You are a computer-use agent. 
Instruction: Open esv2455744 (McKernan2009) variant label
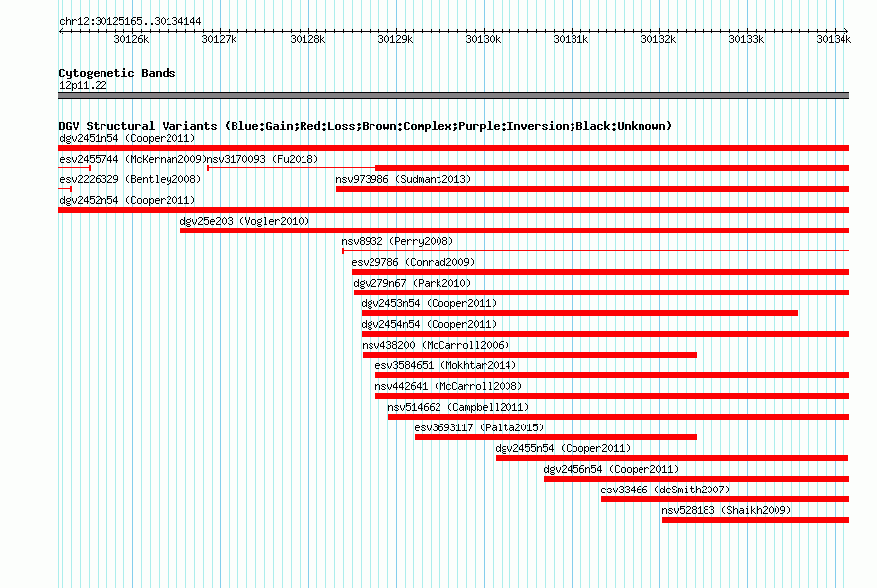pyautogui.click(x=133, y=159)
